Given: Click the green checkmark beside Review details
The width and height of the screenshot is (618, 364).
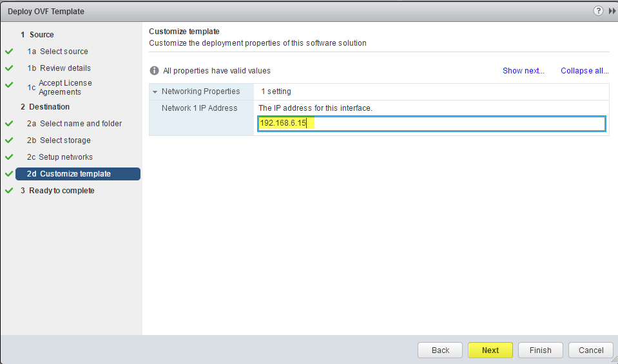Looking at the screenshot, I should [9, 68].
